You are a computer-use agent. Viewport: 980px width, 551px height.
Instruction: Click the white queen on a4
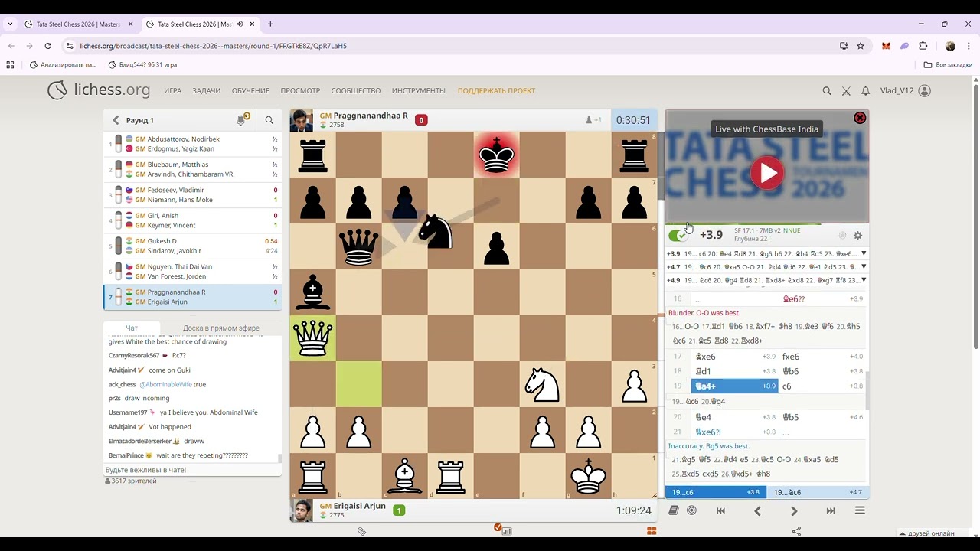click(x=312, y=338)
